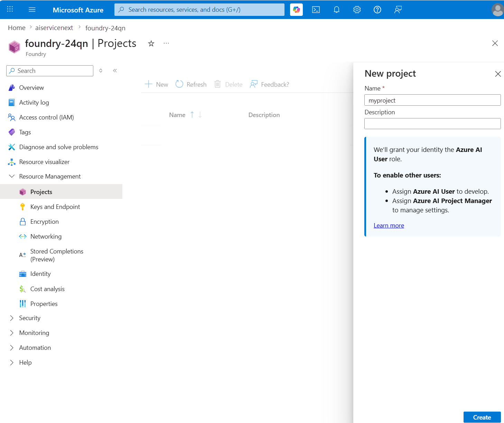
Task: Open Access control (IAM)
Action: coord(46,117)
